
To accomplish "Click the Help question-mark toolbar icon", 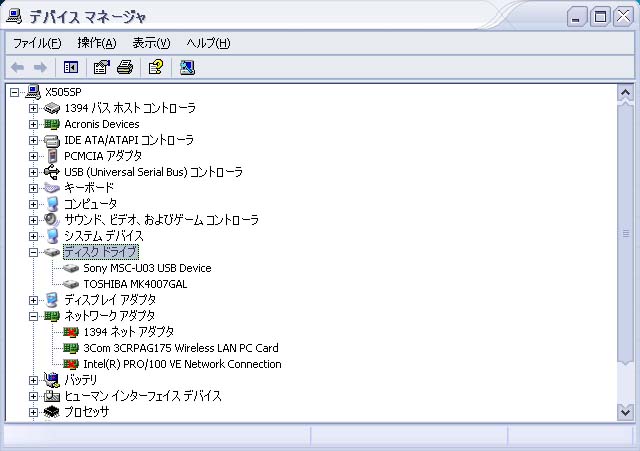I will pos(156,67).
